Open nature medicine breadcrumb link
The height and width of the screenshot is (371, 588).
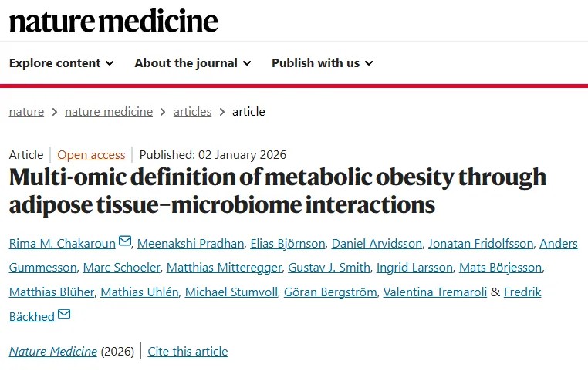109,112
